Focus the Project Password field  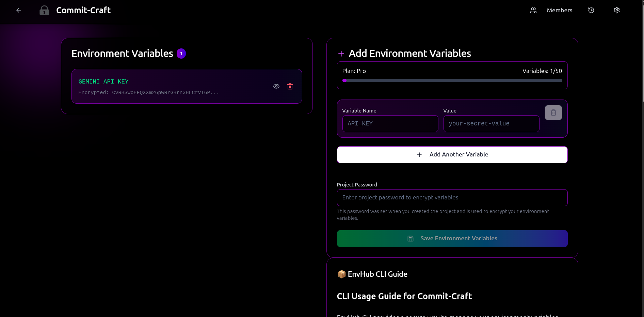click(x=452, y=198)
